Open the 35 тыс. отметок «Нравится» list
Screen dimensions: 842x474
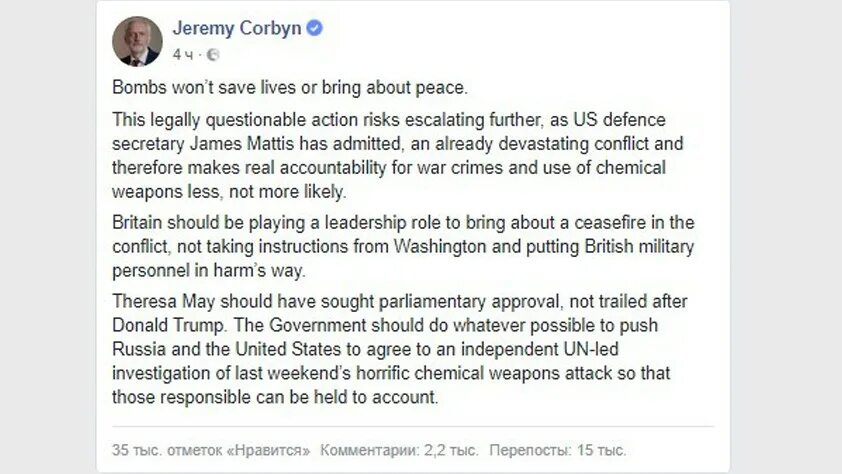[211, 450]
